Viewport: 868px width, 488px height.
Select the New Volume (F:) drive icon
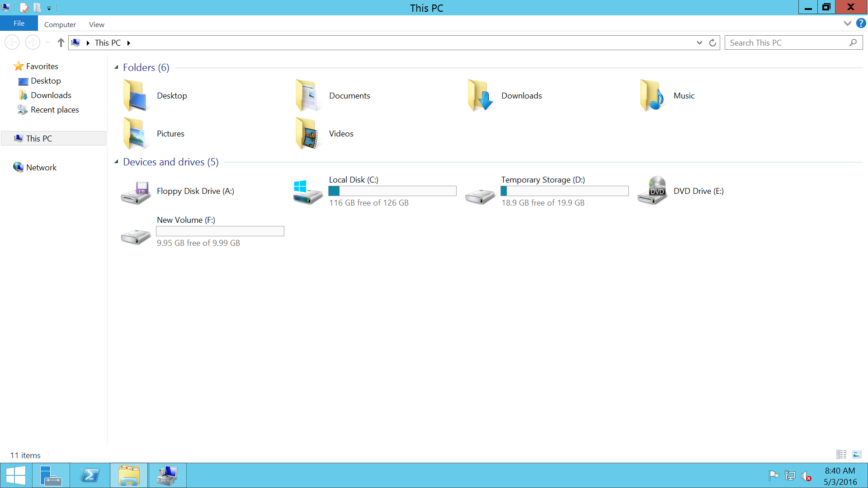tap(135, 236)
